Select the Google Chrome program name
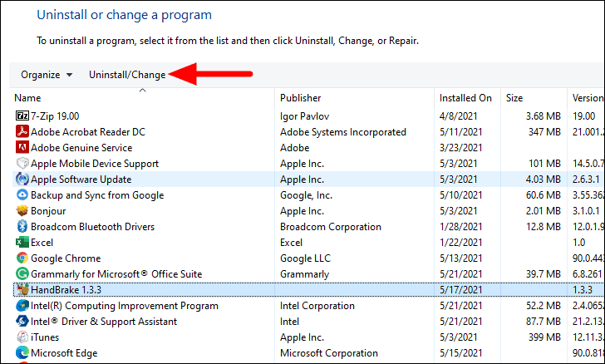Image resolution: width=605 pixels, height=364 pixels. pos(66,258)
